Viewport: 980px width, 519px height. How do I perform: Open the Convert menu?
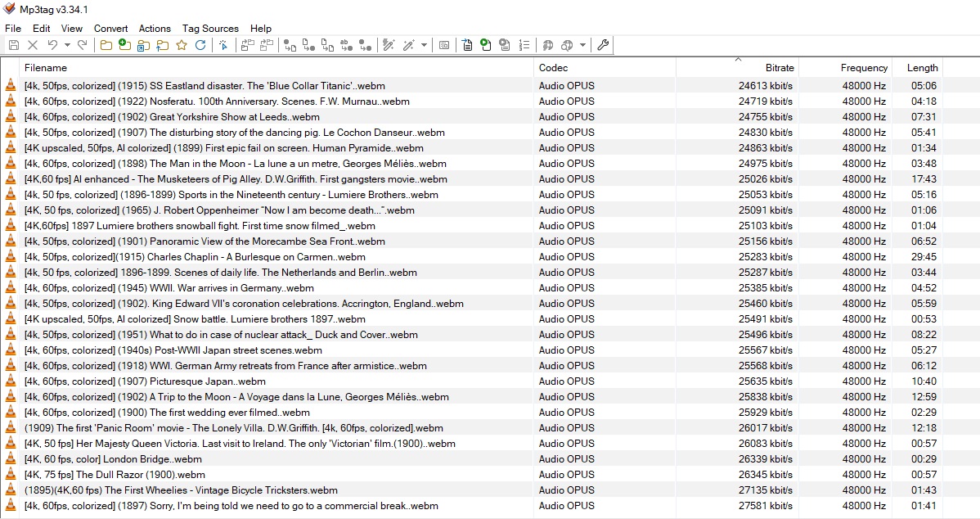click(110, 28)
